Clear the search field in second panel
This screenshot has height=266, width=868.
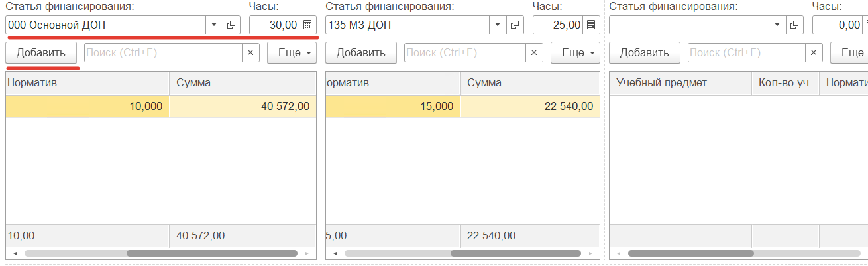point(534,53)
